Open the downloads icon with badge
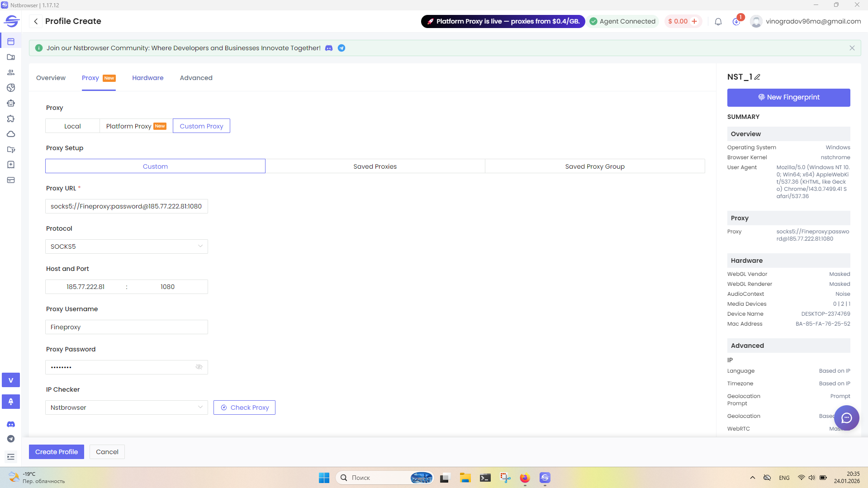 (737, 21)
